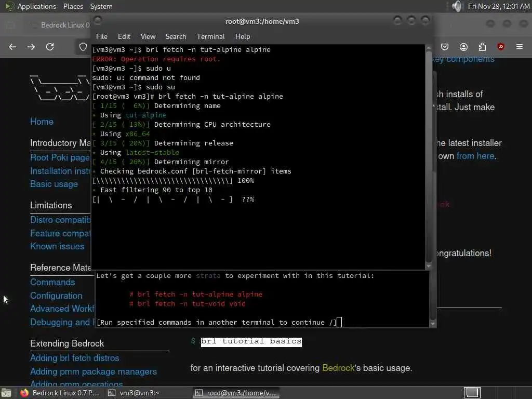Open the Places menu in top panel
Image resolution: width=532 pixels, height=399 pixels.
[73, 6]
